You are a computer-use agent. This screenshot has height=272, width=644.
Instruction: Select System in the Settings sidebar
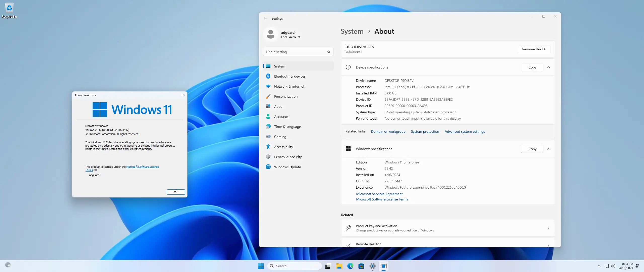(280, 66)
